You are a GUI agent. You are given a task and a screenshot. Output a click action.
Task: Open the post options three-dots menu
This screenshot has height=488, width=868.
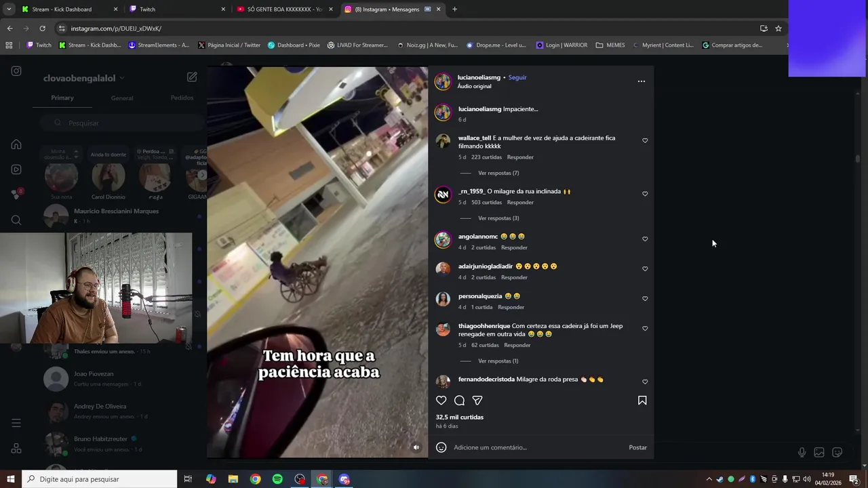click(642, 81)
